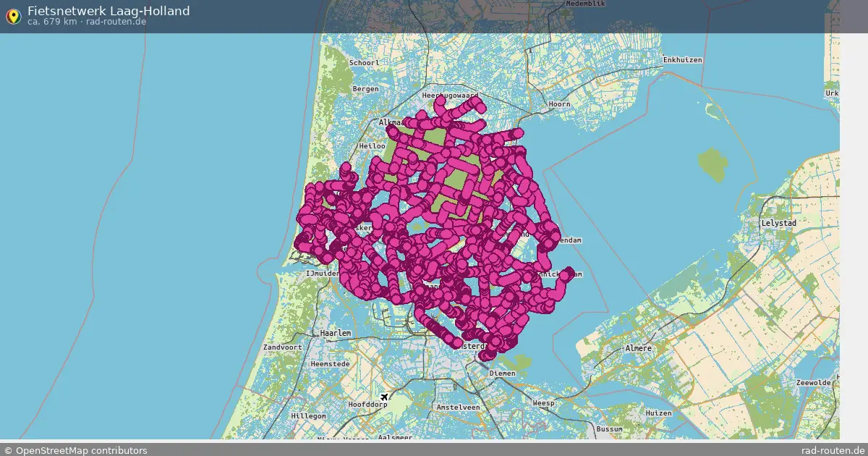Select the Diemen map label
This screenshot has height=456, width=868.
click(x=502, y=373)
